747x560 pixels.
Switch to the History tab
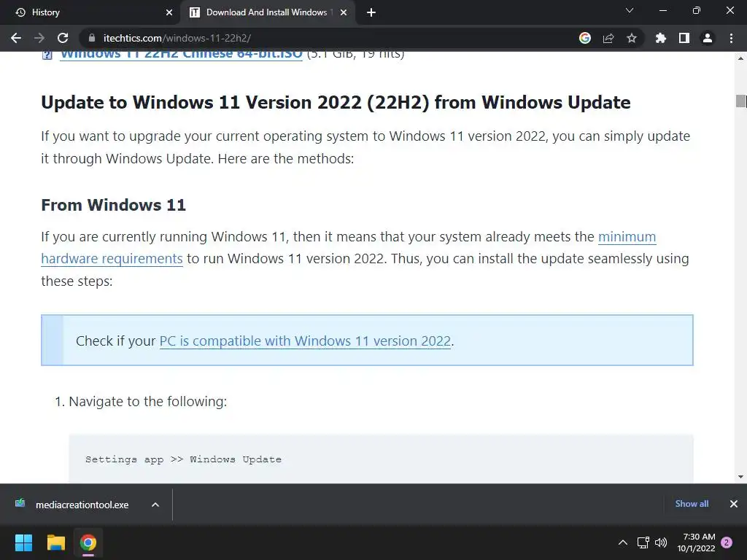(x=90, y=12)
